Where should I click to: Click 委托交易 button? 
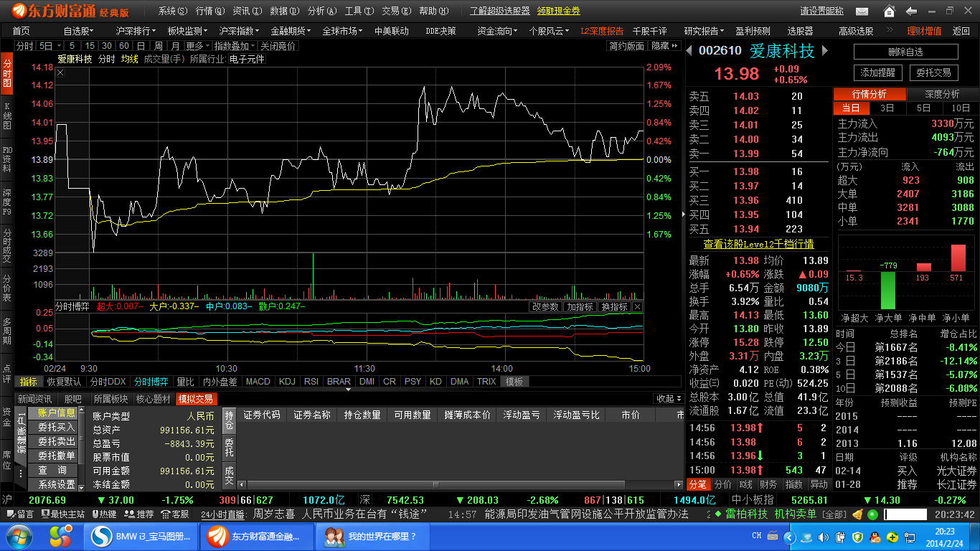point(933,72)
